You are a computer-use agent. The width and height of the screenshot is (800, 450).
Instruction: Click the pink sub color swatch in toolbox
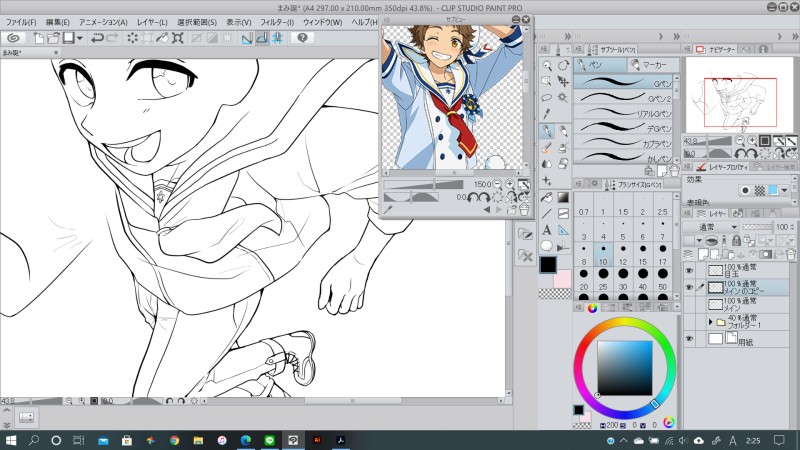click(563, 279)
